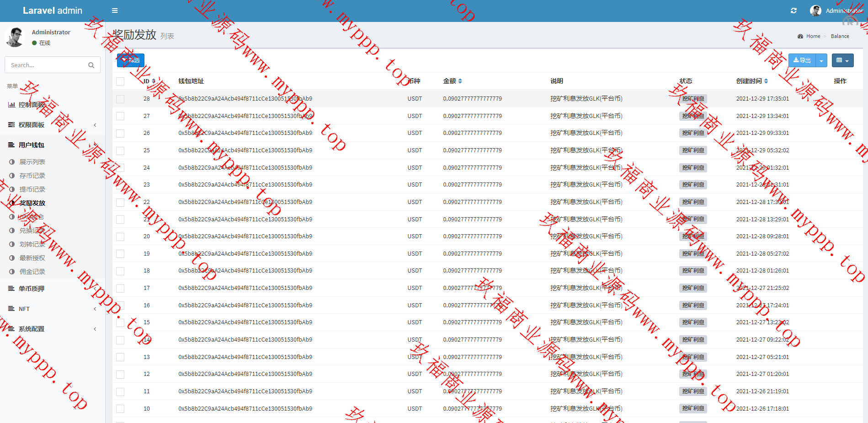Viewport: 868px width, 423px height.
Task: Check the checkbox for row ID 28
Action: [x=120, y=99]
